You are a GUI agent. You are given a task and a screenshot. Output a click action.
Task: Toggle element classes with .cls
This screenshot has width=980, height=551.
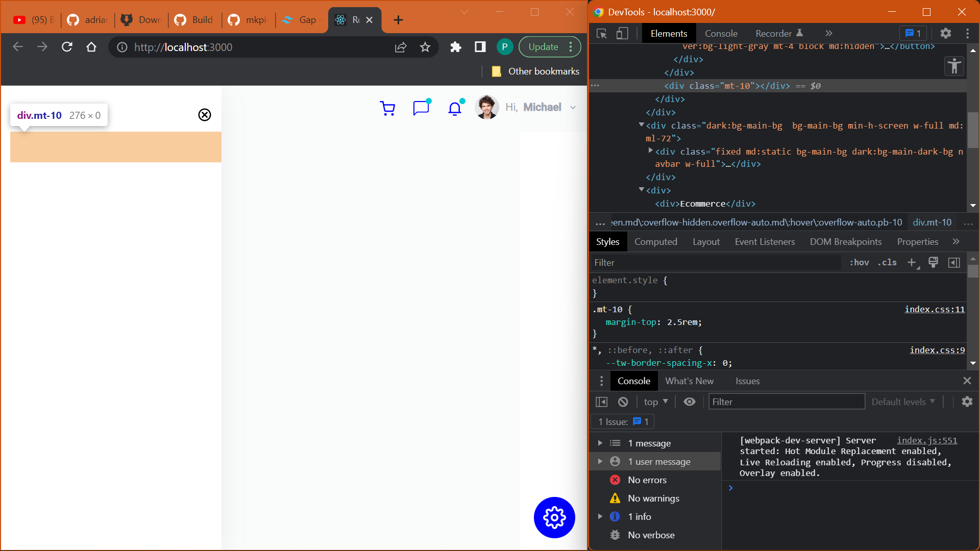(887, 262)
